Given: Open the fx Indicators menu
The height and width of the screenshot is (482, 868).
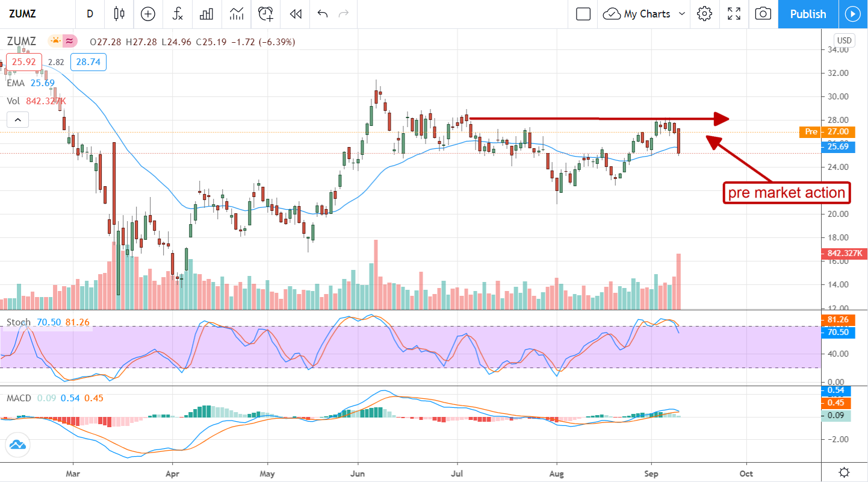Looking at the screenshot, I should [177, 14].
